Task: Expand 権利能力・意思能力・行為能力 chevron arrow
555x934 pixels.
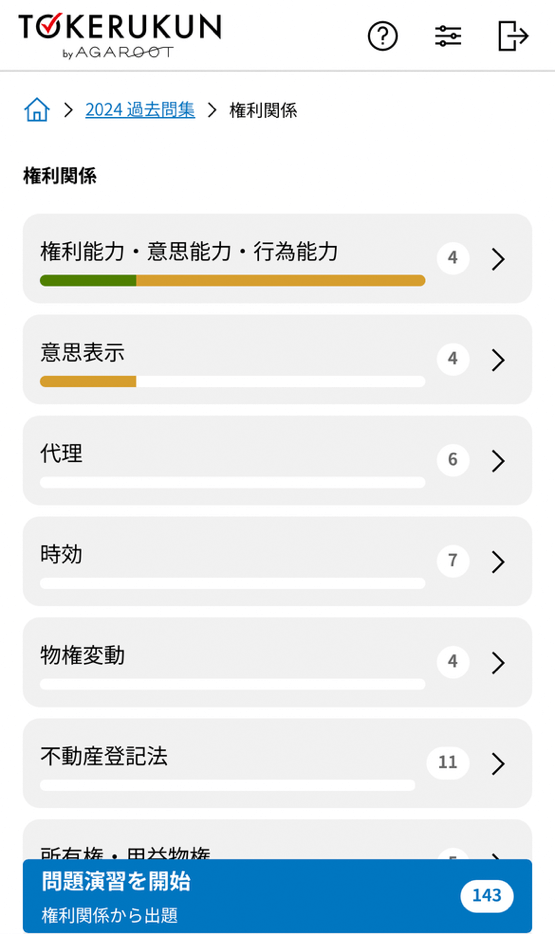Action: (x=498, y=259)
